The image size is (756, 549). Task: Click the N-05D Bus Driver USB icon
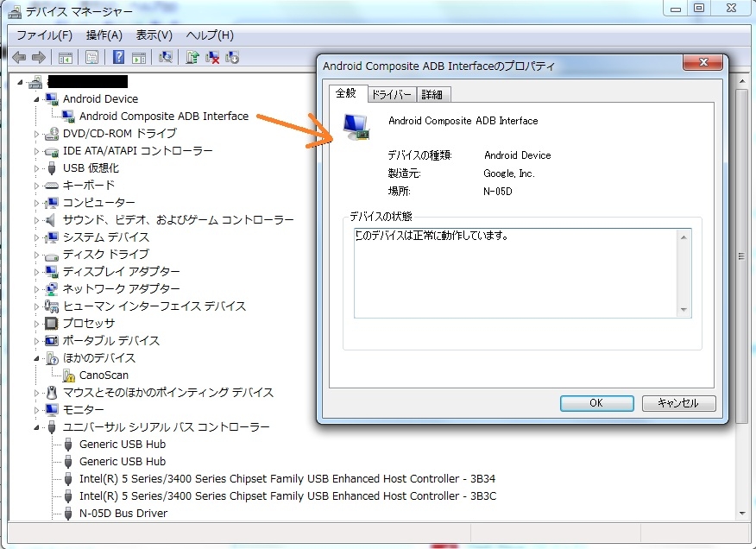[68, 514]
